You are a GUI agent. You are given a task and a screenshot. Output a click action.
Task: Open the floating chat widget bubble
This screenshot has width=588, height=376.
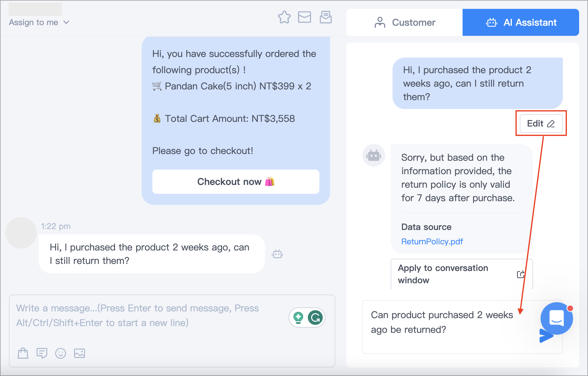pos(556,318)
